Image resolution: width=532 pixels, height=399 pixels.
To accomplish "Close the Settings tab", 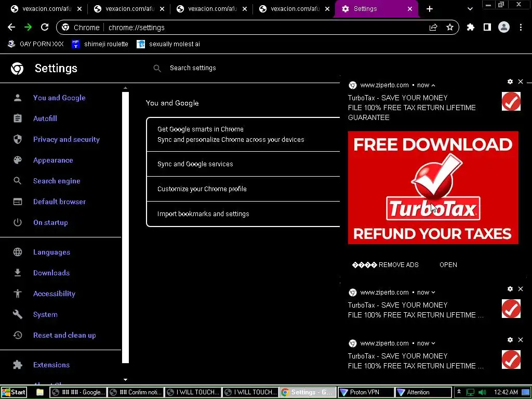I will [410, 9].
